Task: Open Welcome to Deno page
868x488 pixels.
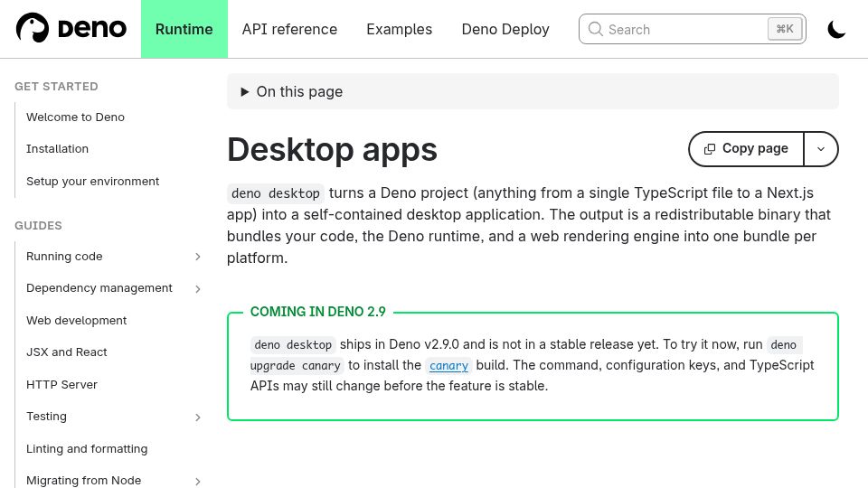Action: coord(75,117)
